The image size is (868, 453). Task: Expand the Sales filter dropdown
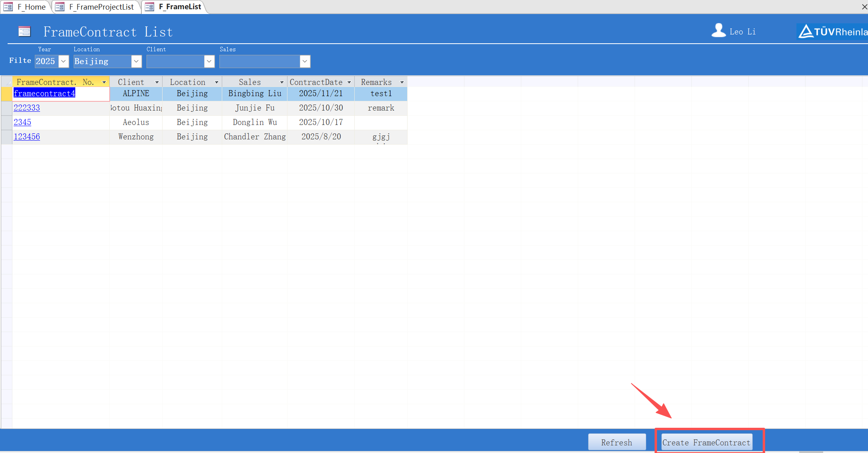(x=305, y=61)
